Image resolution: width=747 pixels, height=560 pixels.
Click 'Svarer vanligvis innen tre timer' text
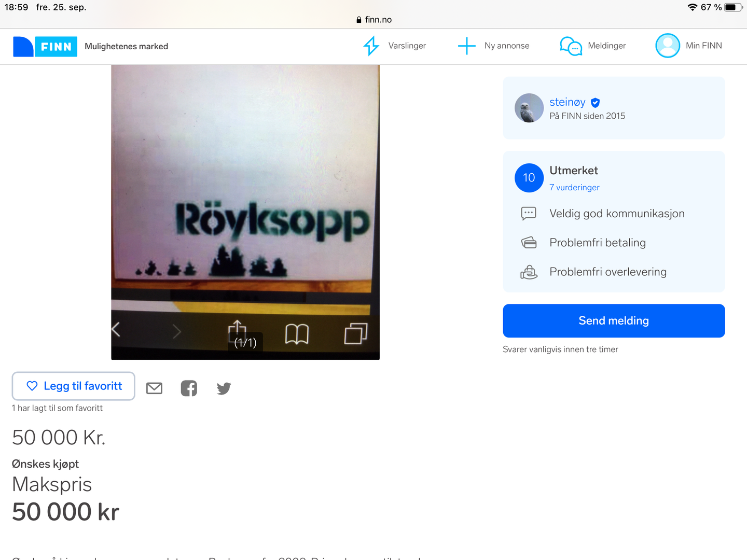pyautogui.click(x=560, y=349)
